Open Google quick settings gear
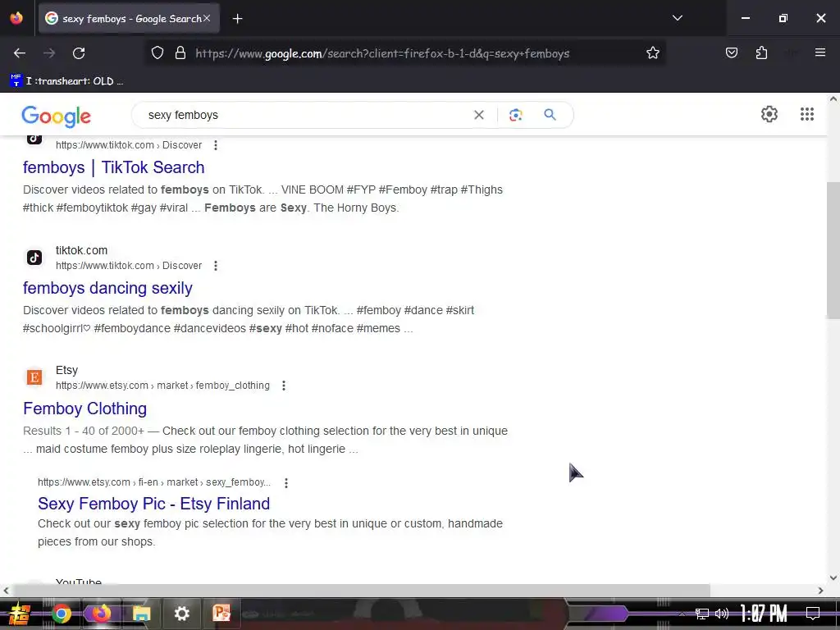 click(769, 114)
